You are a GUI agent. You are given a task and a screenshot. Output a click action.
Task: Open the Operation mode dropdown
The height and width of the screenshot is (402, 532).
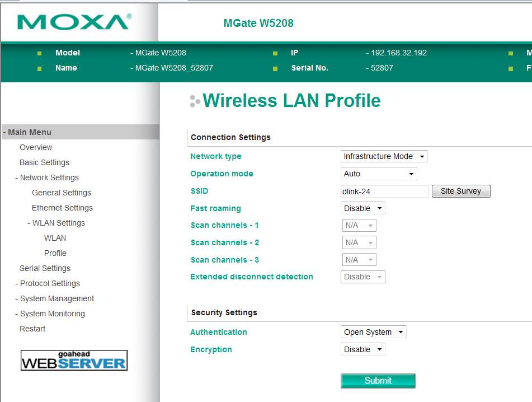tap(379, 174)
